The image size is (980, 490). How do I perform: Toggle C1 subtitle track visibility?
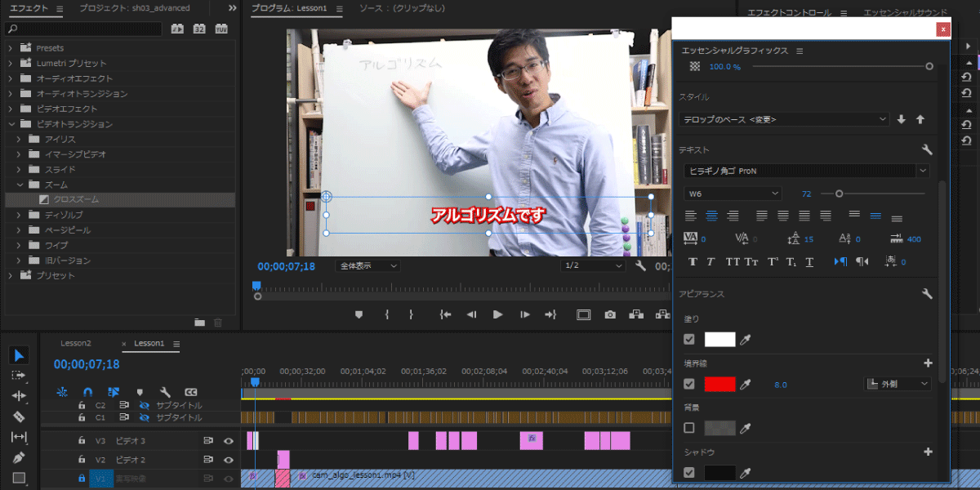tap(145, 417)
